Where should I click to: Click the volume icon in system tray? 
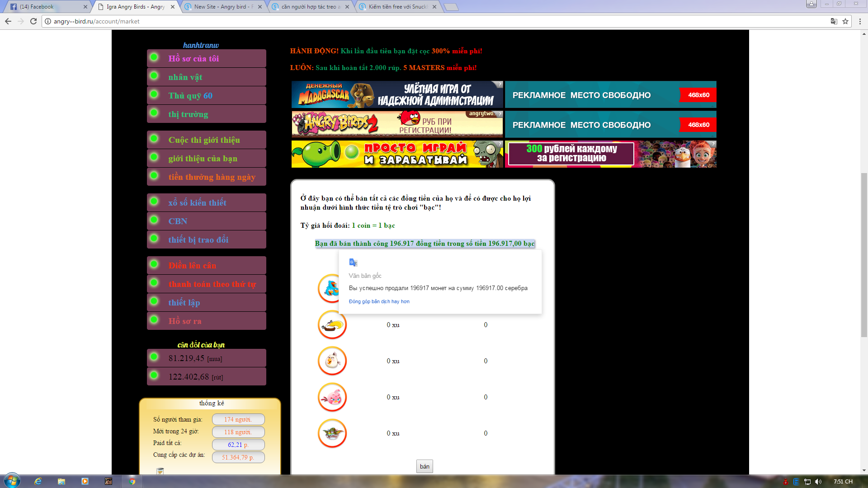[818, 482]
